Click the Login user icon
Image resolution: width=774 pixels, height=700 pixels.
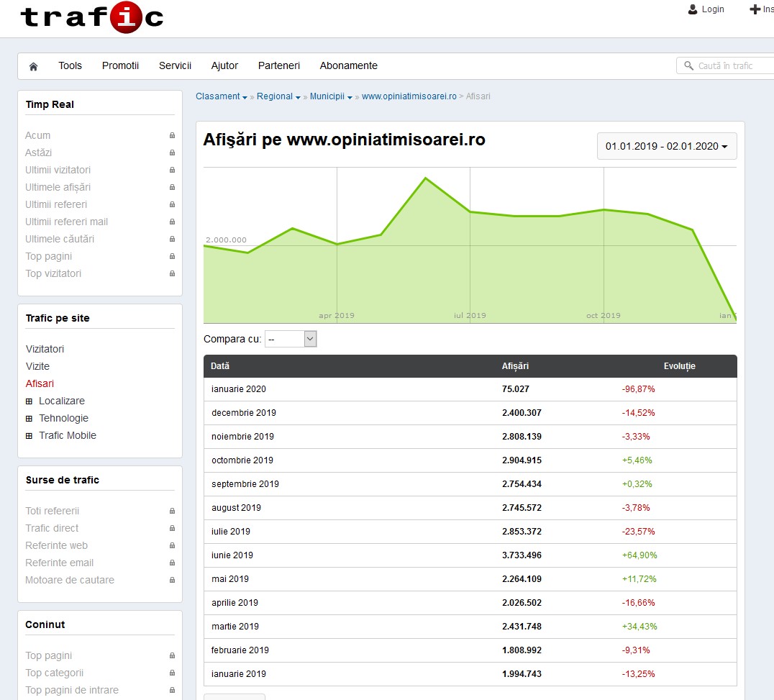pos(693,9)
